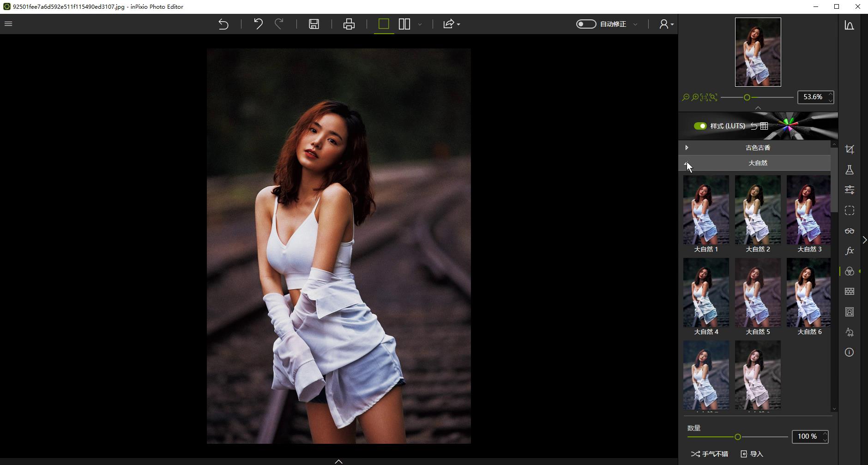Viewport: 868px width, 465px height.
Task: Switch LUT thumbnails to grid view
Action: (764, 126)
